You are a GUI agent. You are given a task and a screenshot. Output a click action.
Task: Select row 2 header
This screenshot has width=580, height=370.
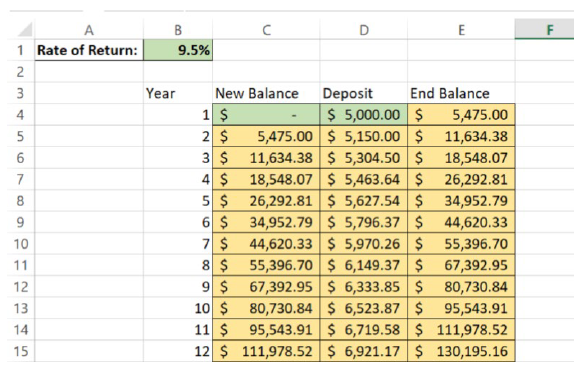click(x=21, y=71)
